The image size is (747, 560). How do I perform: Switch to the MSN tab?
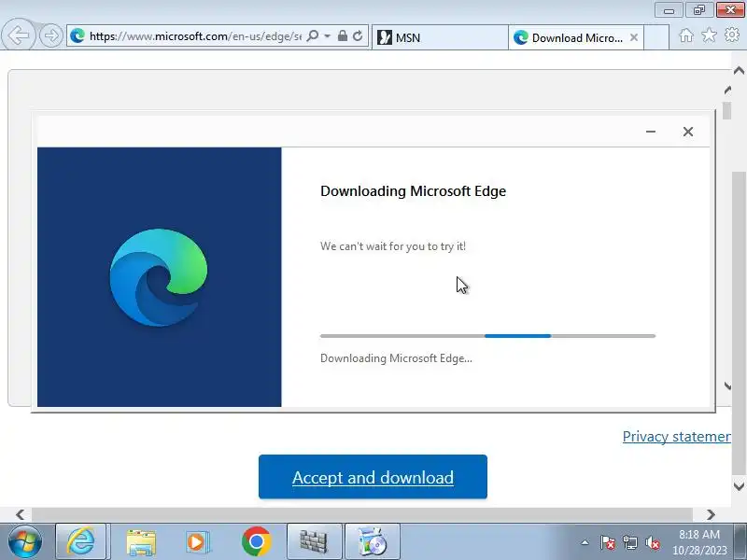[439, 37]
